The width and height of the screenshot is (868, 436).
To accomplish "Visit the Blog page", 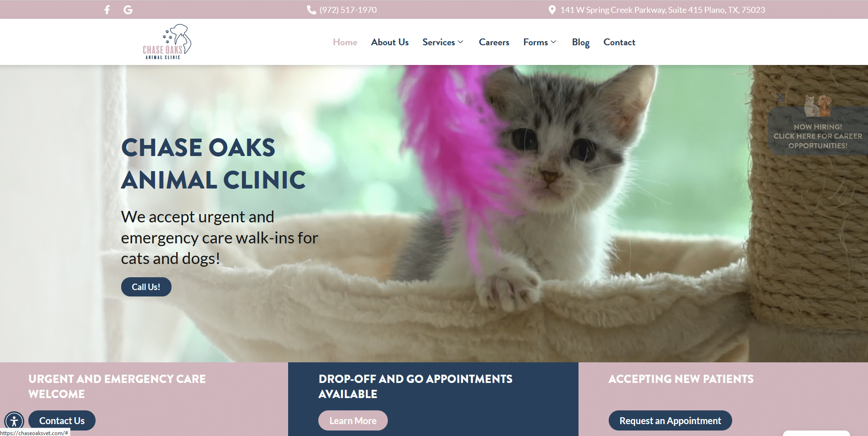I will tap(580, 42).
